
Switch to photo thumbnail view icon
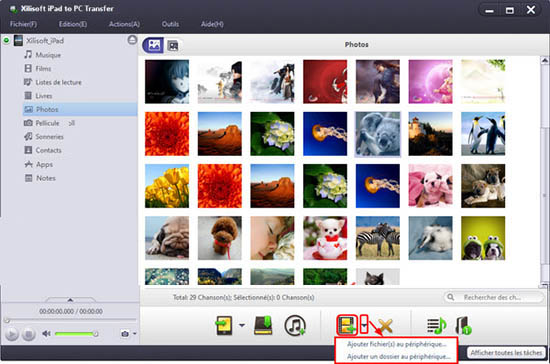click(x=154, y=45)
